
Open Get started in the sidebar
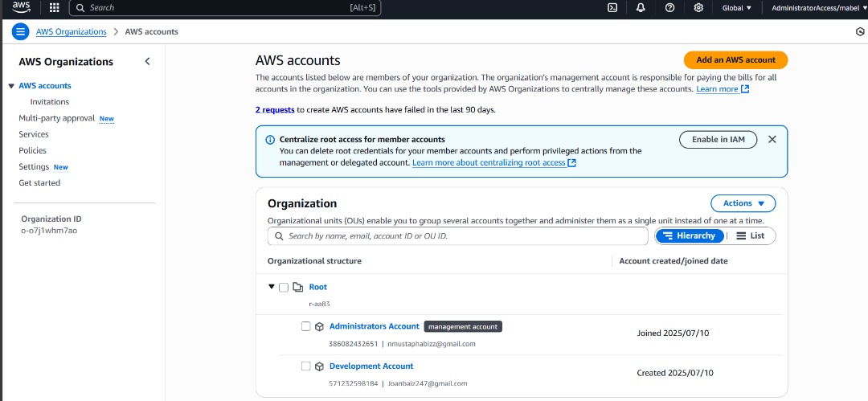pos(39,182)
